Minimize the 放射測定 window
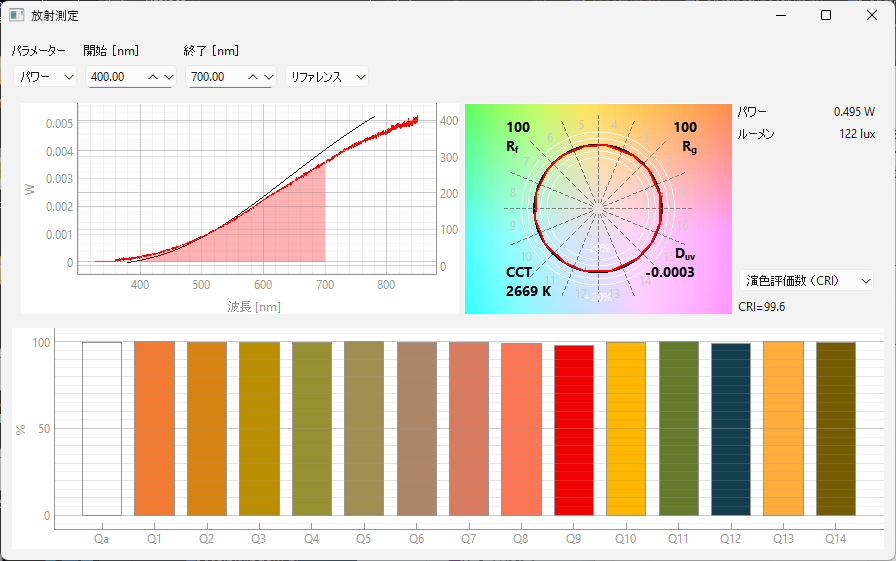 coord(780,16)
